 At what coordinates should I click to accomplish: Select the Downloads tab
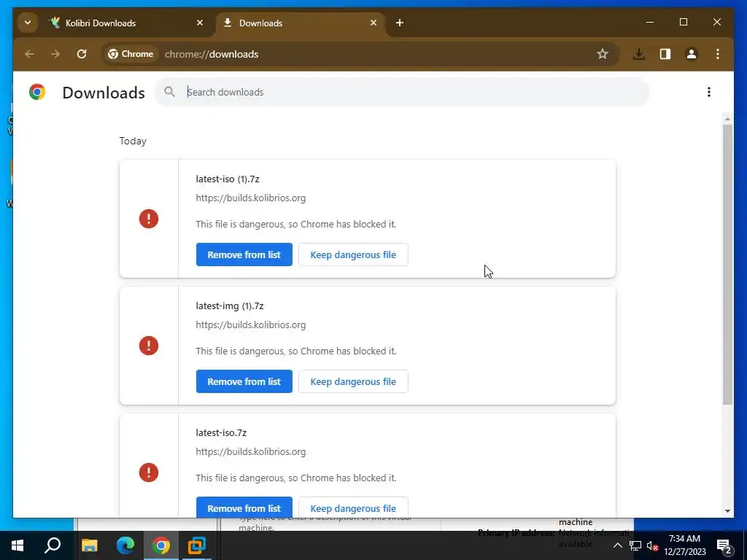click(x=301, y=23)
